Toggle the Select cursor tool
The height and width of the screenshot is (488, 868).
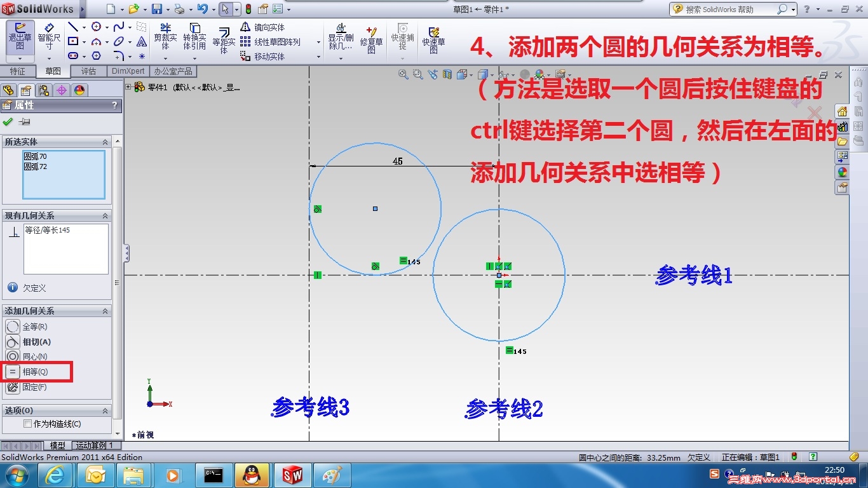coord(225,9)
